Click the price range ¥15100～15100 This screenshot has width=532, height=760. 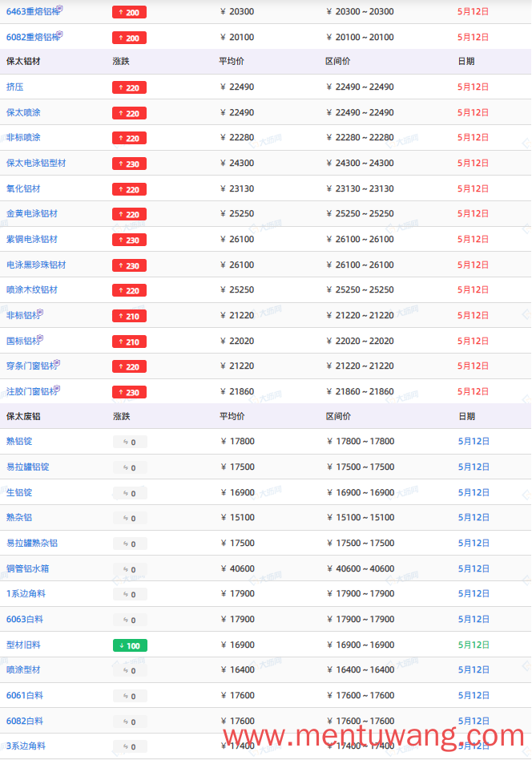point(361,518)
